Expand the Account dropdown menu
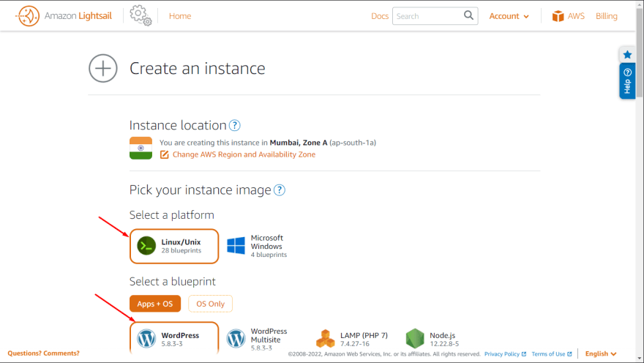Screen dimensions: 644x363 click(509, 16)
